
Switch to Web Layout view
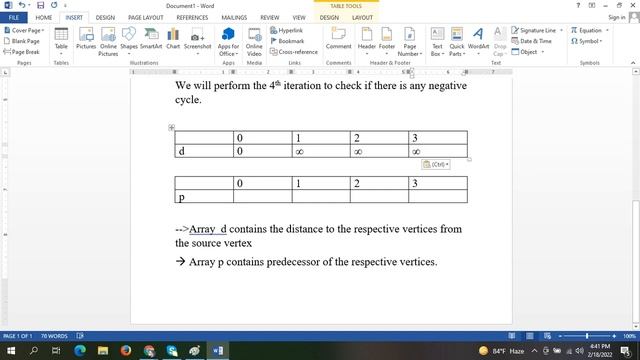(x=547, y=336)
